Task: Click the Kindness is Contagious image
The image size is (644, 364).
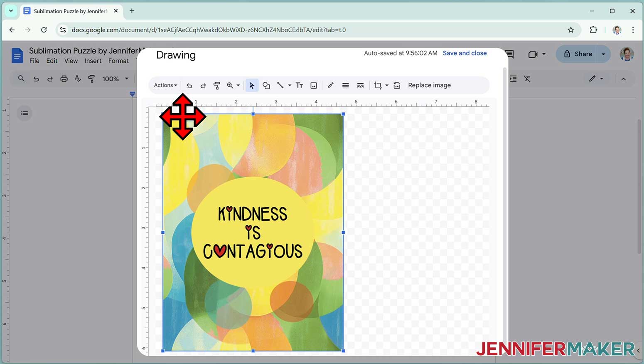Action: coord(253,233)
